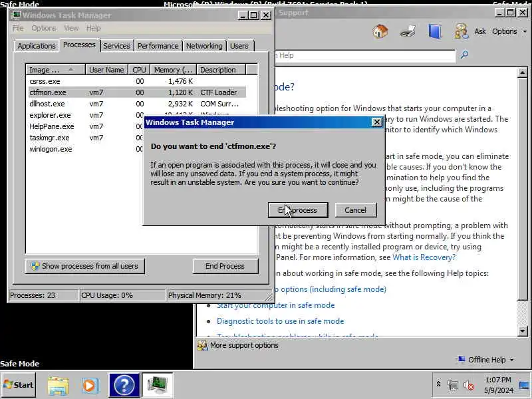
Task: Open Windows Media Player taskbar icon
Action: tap(90, 386)
